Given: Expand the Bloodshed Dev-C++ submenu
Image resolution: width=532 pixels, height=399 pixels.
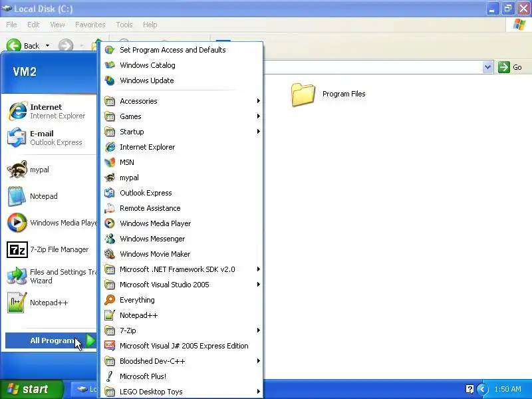Looking at the screenshot, I should click(x=180, y=361).
